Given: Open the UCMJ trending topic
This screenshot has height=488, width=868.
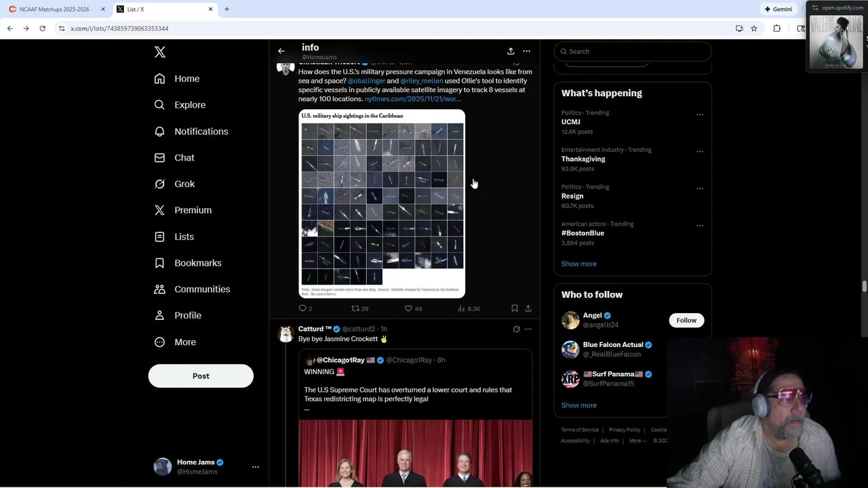Looking at the screenshot, I should [x=570, y=122].
